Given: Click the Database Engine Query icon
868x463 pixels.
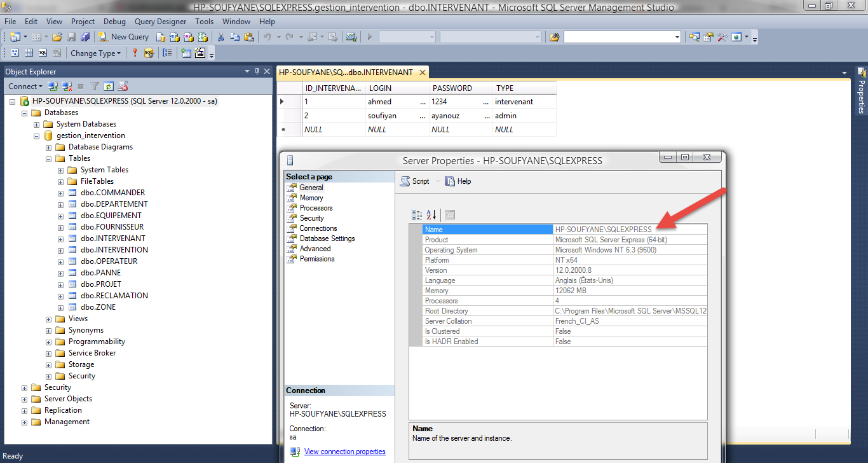Looking at the screenshot, I should 161,37.
